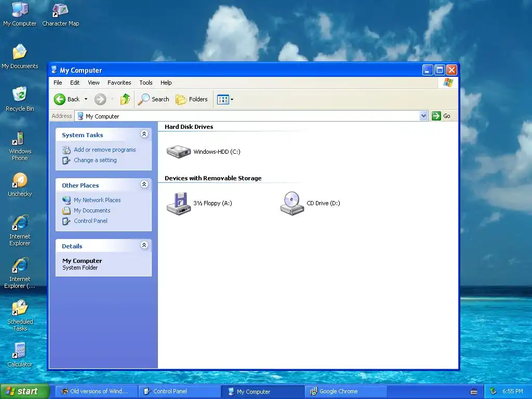
Task: Open the Help menu
Action: pyautogui.click(x=166, y=83)
